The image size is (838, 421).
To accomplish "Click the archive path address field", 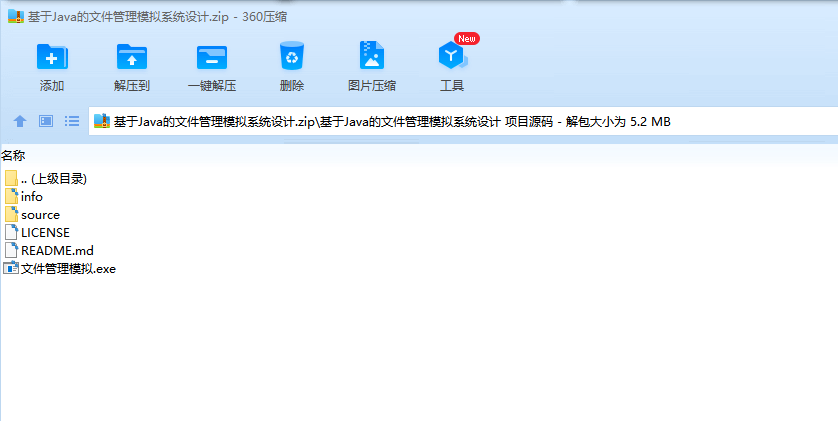I will coord(463,121).
